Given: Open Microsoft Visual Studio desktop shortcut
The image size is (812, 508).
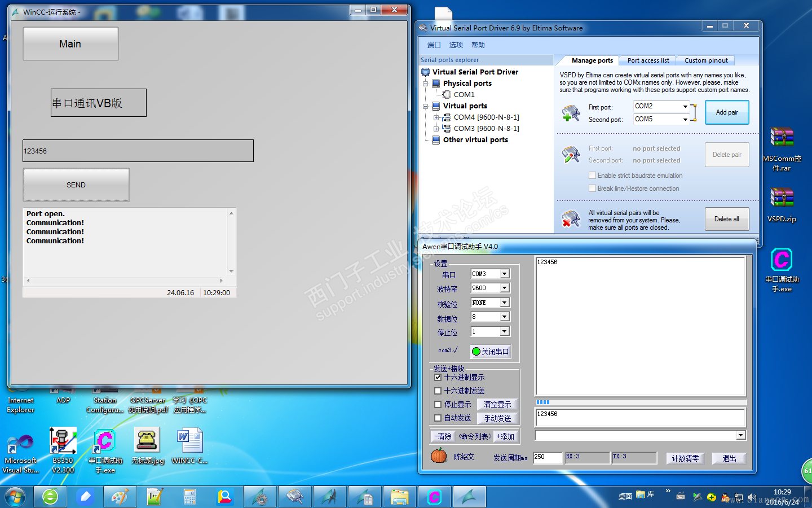Looking at the screenshot, I should [21, 453].
